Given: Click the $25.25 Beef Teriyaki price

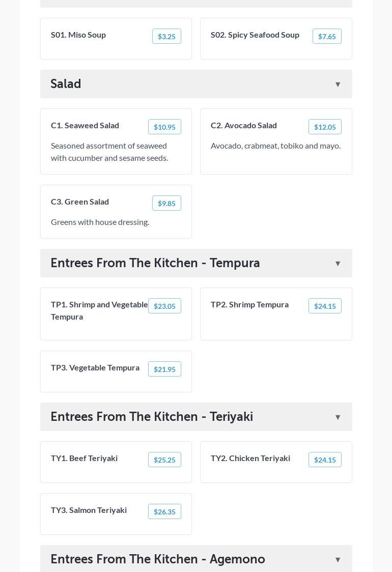Looking at the screenshot, I should [x=164, y=460].
